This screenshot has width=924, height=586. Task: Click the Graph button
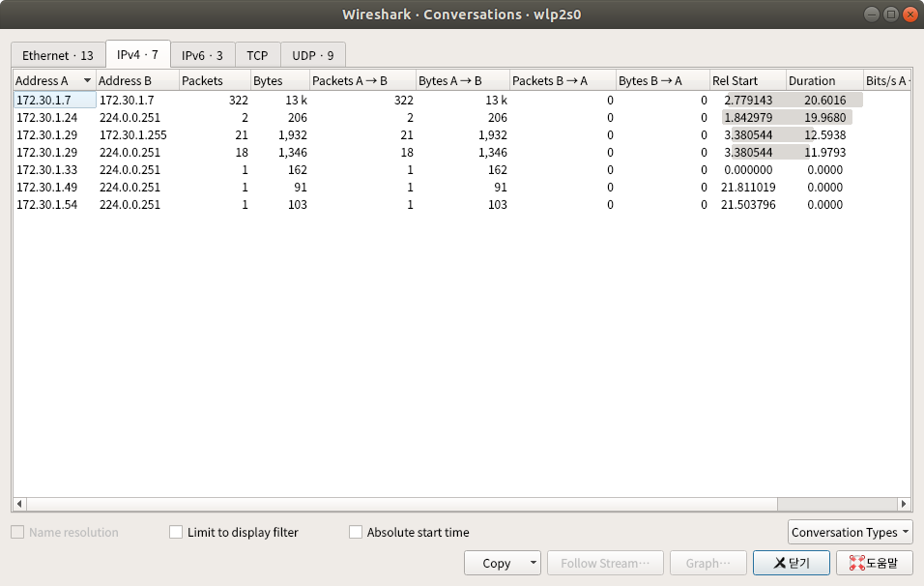tap(708, 563)
